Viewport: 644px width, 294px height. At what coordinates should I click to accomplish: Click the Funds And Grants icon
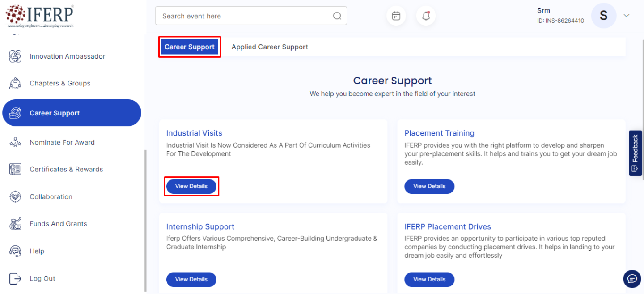(15, 224)
